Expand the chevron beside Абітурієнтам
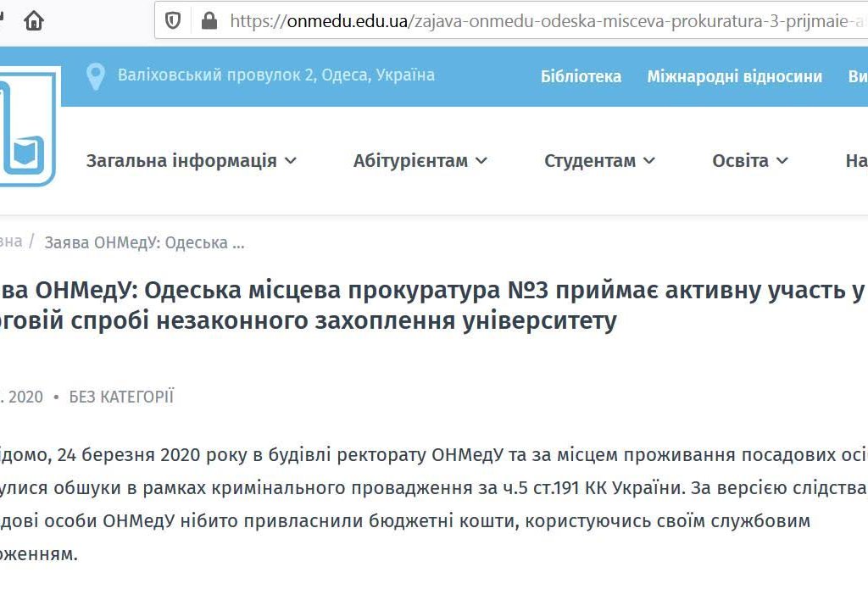Viewport: 868px width, 589px height. [x=481, y=160]
